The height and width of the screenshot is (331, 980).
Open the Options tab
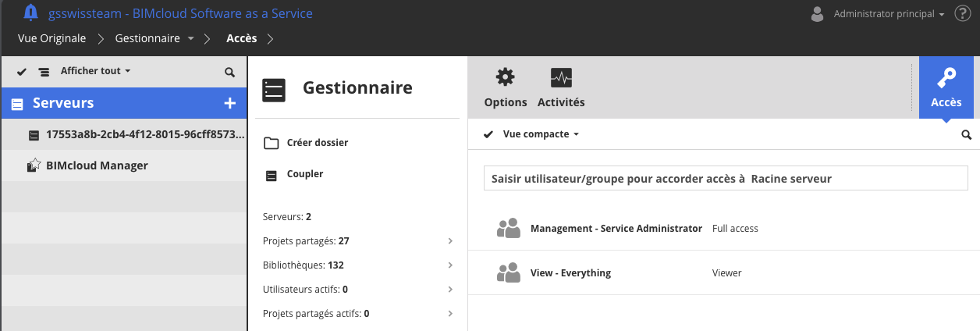pos(506,87)
